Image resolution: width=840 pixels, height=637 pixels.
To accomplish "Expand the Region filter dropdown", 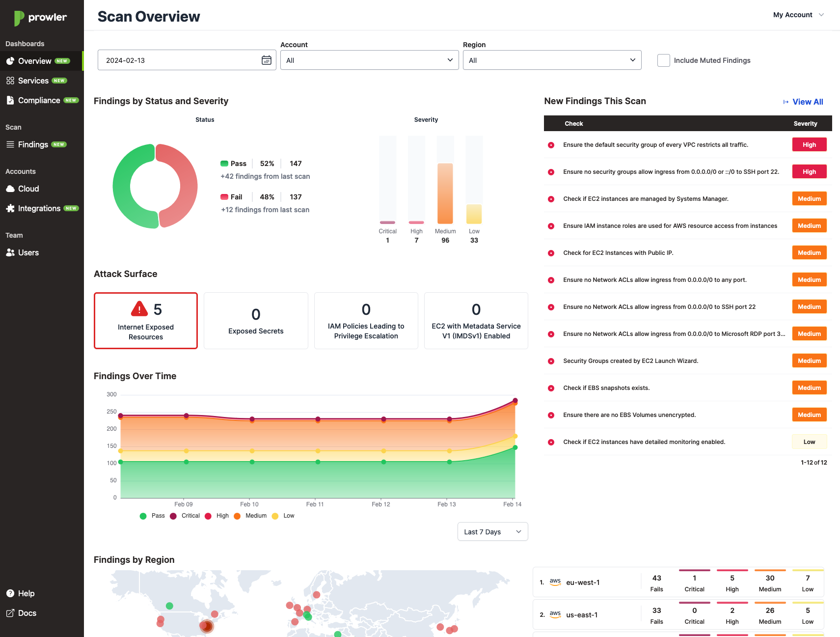I will [552, 60].
